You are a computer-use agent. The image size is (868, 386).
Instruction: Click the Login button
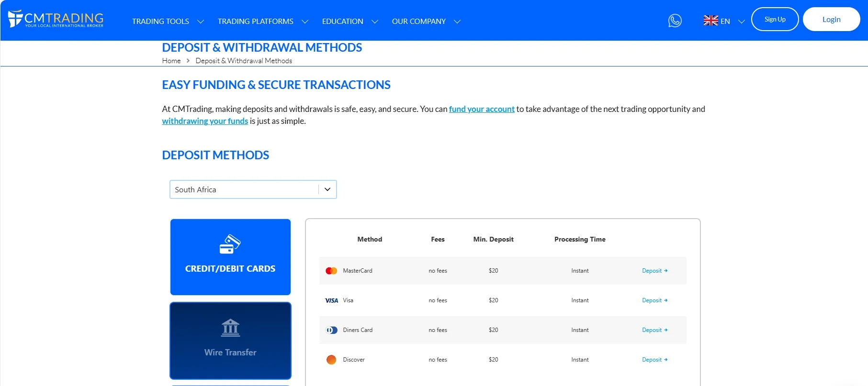[832, 19]
